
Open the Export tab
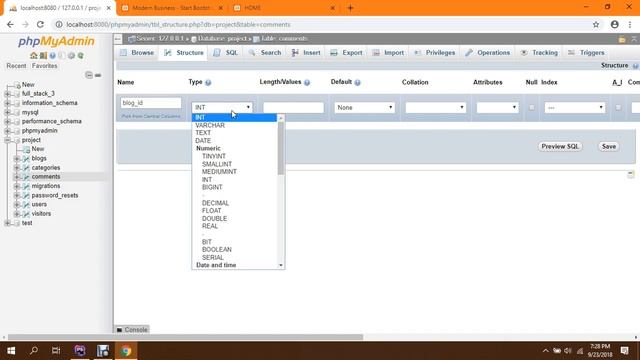point(347,53)
